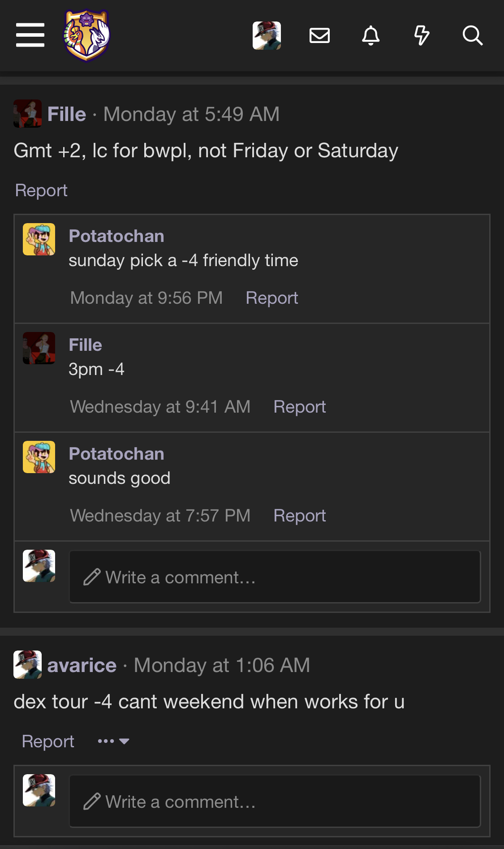Open the hamburger navigation menu
504x849 pixels.
[x=30, y=35]
